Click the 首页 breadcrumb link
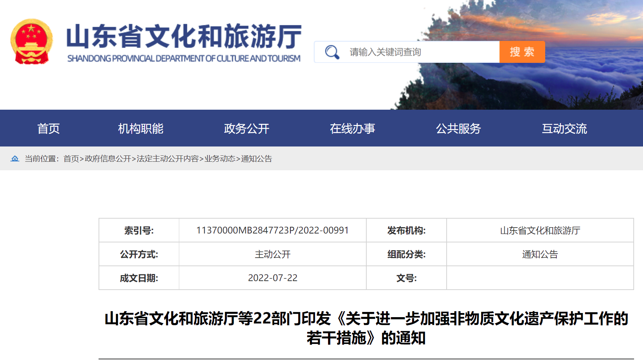The image size is (643, 364). pos(71,159)
